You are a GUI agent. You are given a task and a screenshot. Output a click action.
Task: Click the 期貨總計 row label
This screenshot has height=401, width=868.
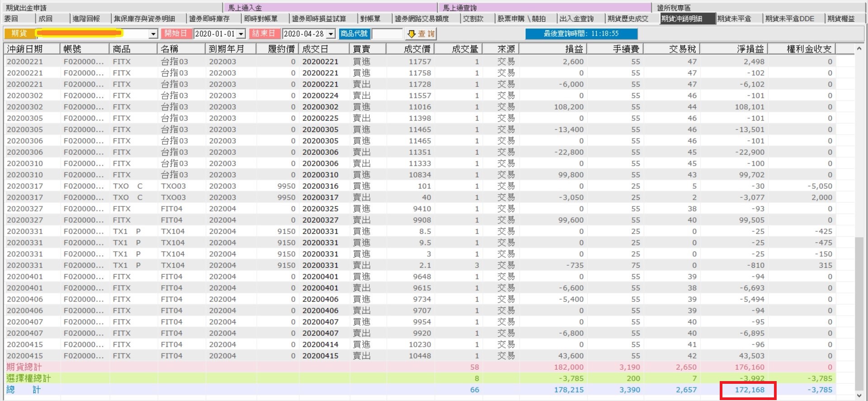[24, 367]
